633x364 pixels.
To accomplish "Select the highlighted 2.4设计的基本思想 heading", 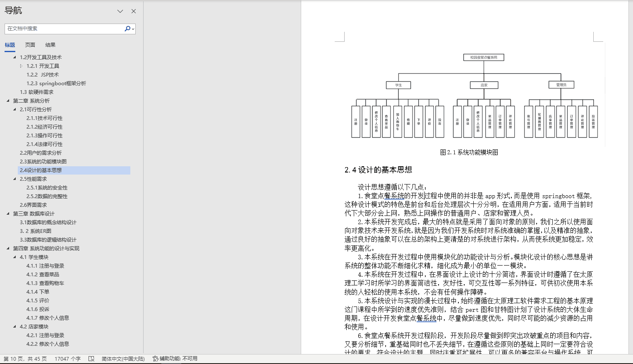I will 74,170.
